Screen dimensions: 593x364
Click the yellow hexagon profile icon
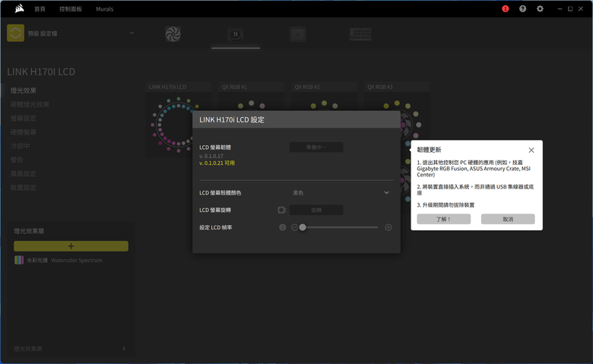click(15, 33)
